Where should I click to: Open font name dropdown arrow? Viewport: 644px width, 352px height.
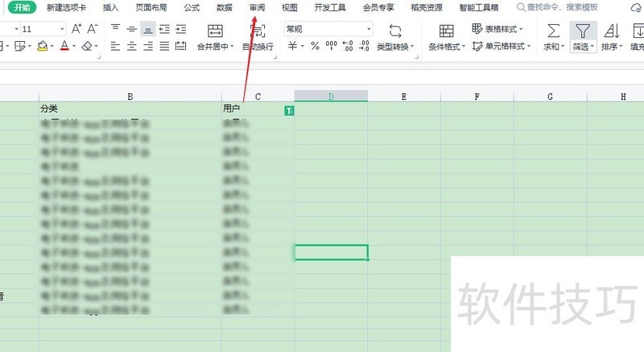point(16,29)
